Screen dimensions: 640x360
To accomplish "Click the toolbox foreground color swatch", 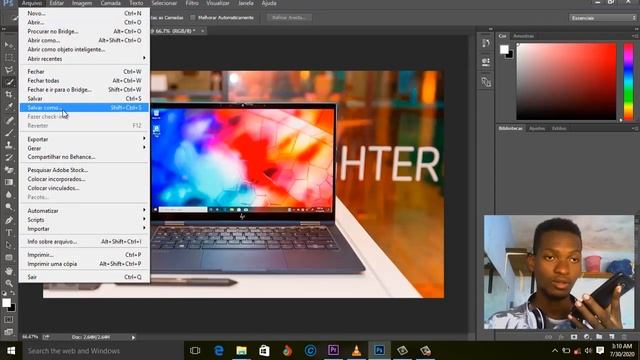I will (6, 303).
